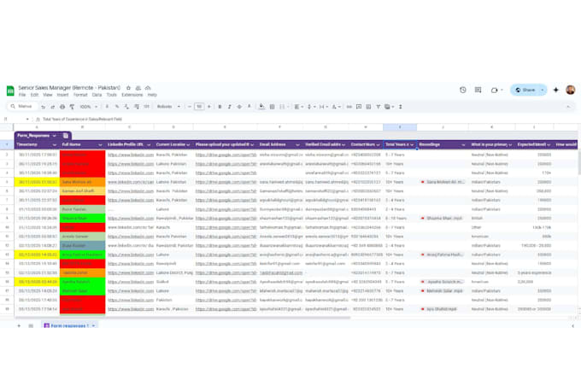Image resolution: width=581 pixels, height=392 pixels.
Task: Open the Form_Responses table name dropdown
Action: 54,136
